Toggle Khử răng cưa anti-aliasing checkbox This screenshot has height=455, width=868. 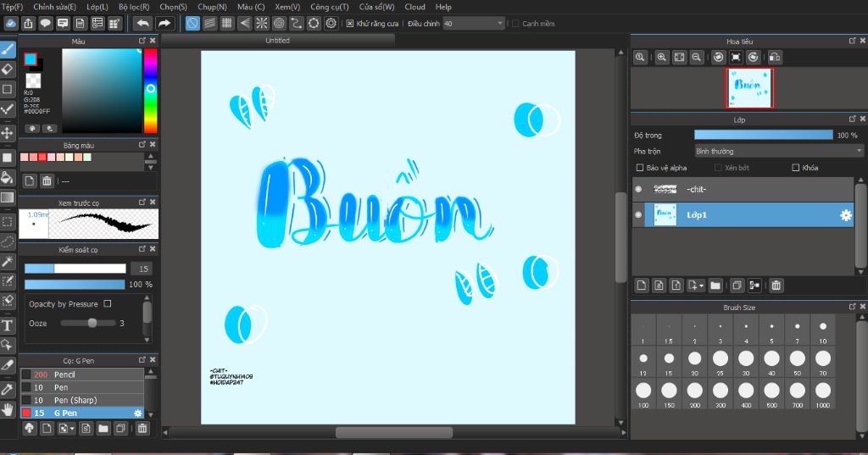pos(350,23)
